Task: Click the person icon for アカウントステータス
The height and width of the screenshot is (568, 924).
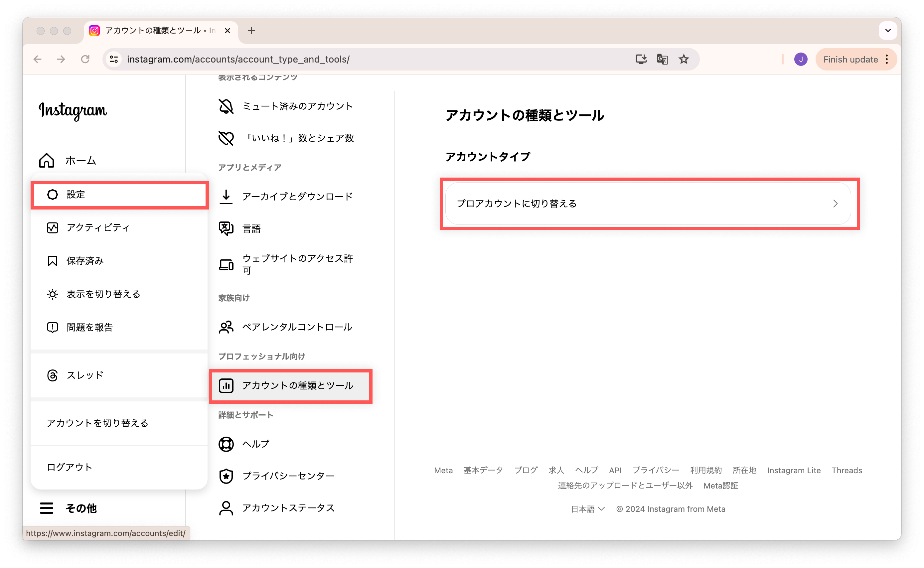Action: 226,508
